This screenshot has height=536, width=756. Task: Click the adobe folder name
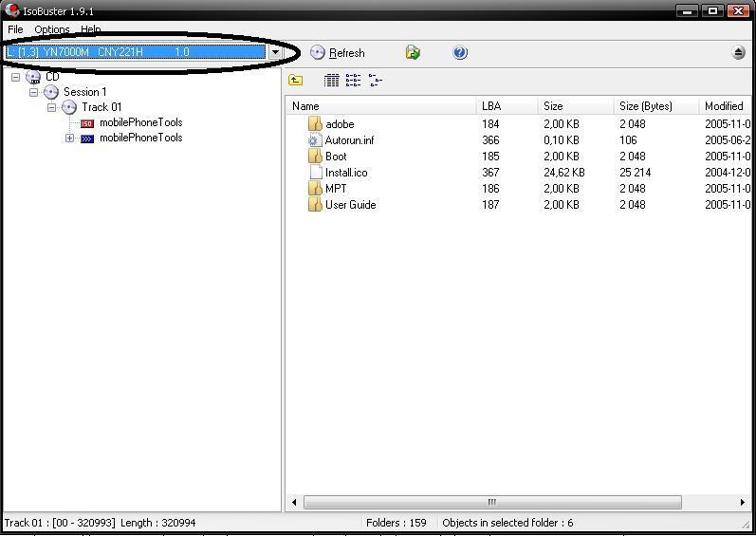pyautogui.click(x=340, y=124)
